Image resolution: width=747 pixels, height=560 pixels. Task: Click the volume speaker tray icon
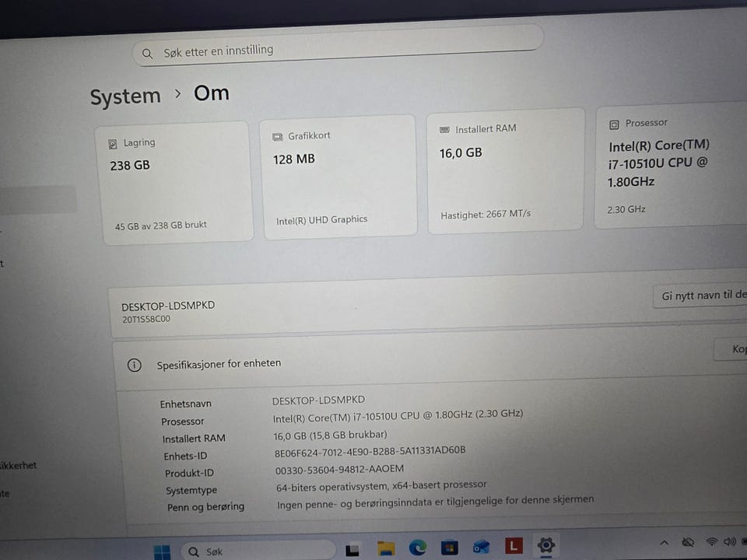point(729,541)
